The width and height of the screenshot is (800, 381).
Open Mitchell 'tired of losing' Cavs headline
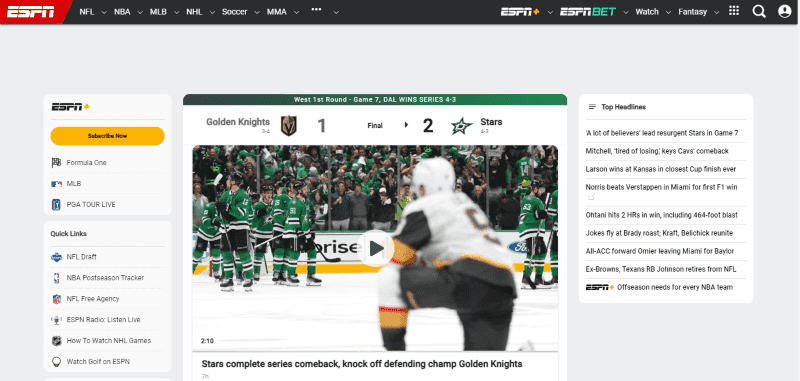pyautogui.click(x=657, y=151)
